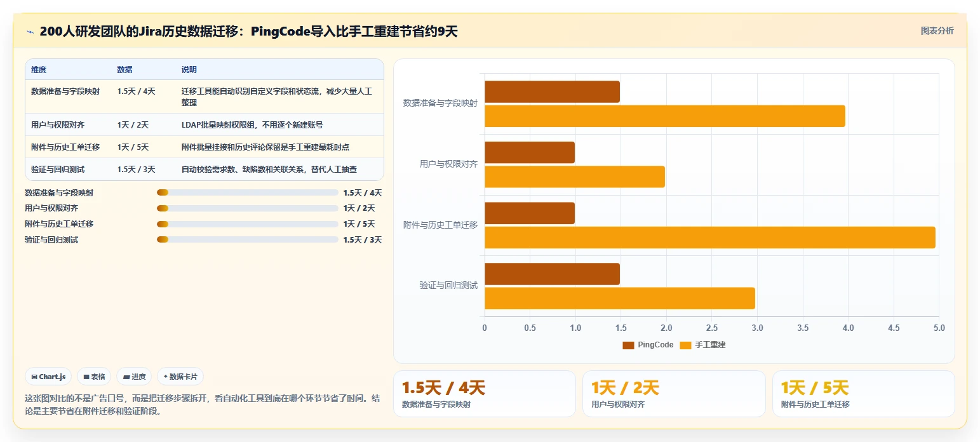Viewport: 980px width, 442px height.
Task: Click the 验证与回归测试 progress bar
Action: point(247,239)
